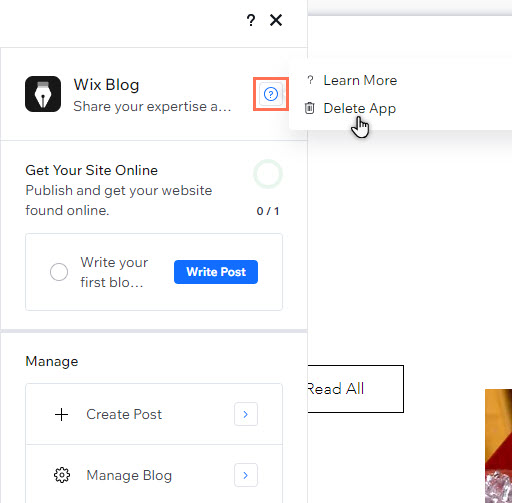Open the Create Post row
Viewport: 512px width, 503px height.
tap(154, 414)
